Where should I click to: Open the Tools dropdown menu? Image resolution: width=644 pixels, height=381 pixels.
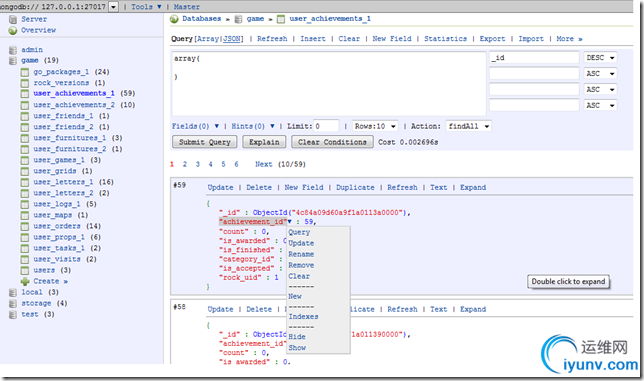[146, 7]
